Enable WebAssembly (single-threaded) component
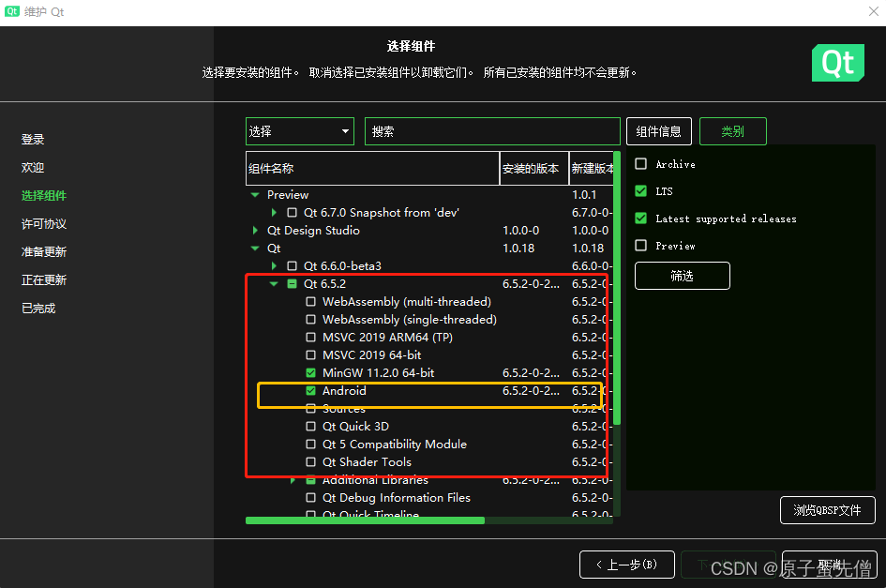The image size is (886, 588). click(310, 319)
